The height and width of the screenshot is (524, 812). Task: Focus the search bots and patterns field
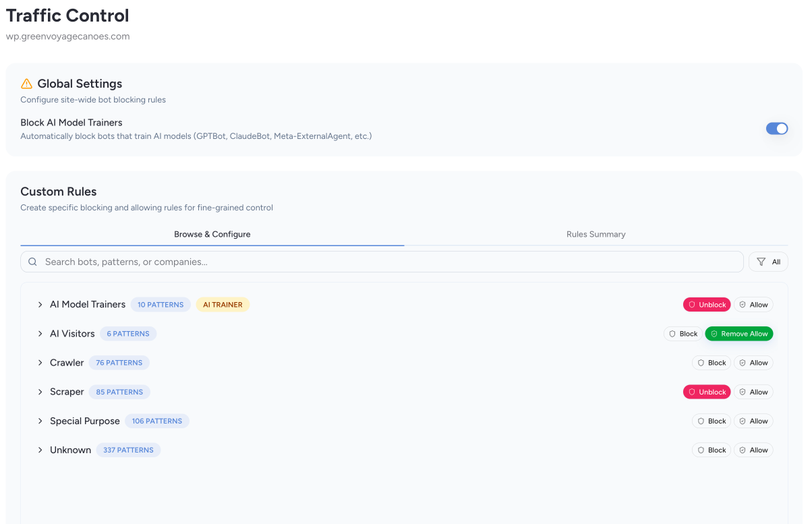tap(384, 262)
